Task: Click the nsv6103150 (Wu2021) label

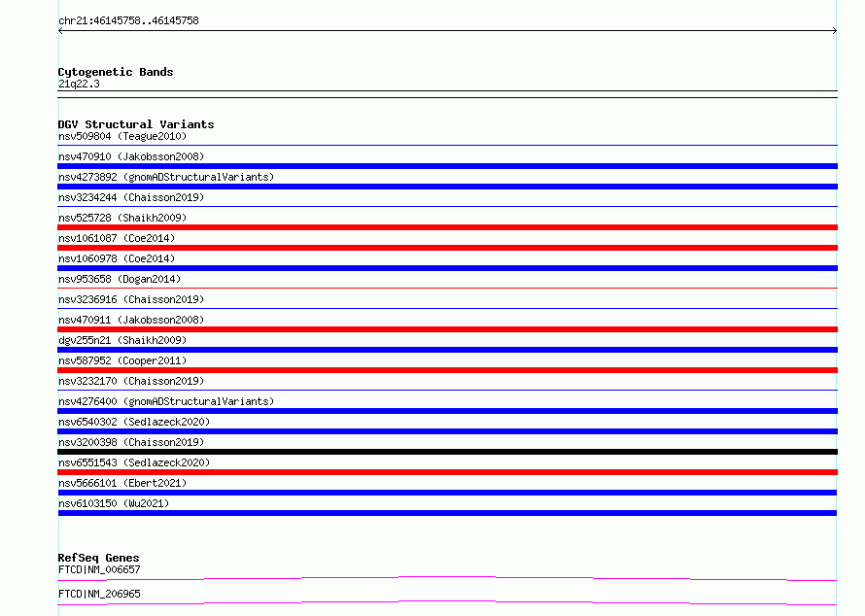Action: click(x=114, y=503)
